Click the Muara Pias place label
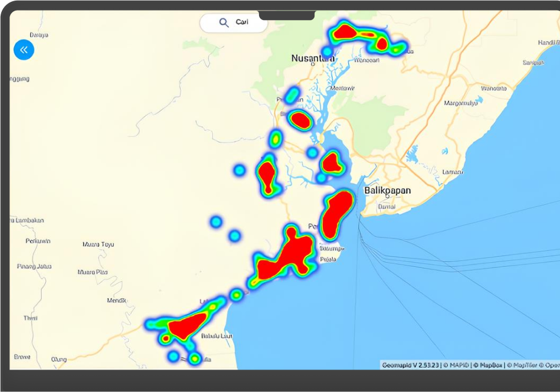The image size is (560, 392). 93,272
